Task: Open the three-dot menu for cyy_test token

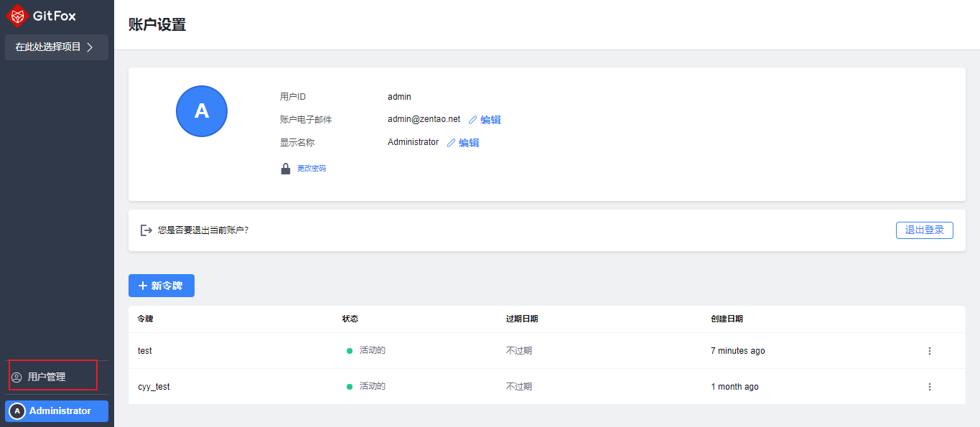Action: pos(930,387)
